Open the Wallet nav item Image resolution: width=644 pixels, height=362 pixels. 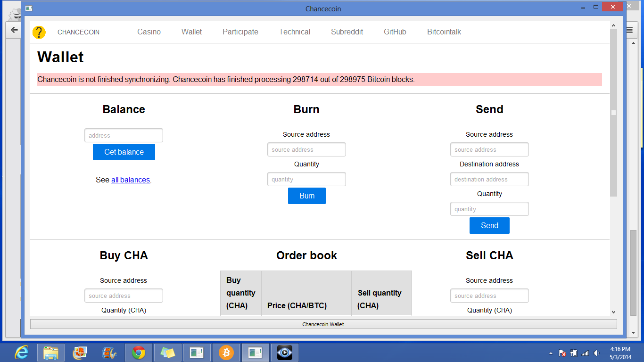click(191, 32)
